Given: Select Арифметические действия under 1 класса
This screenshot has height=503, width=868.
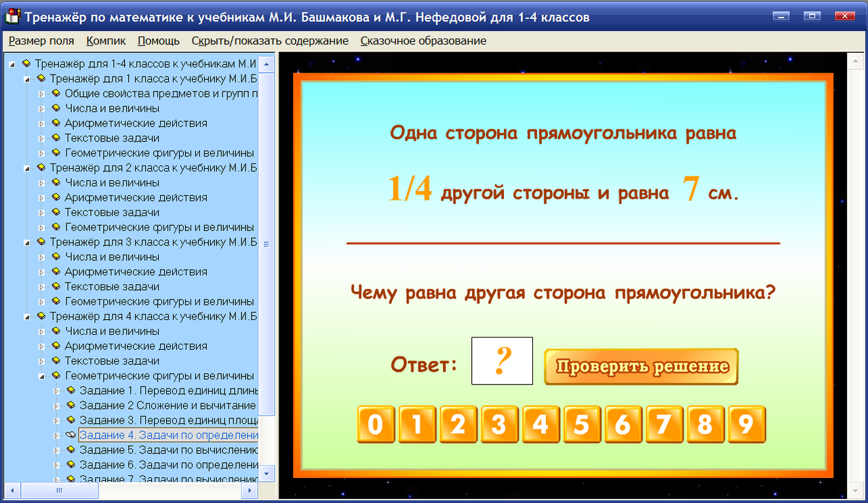Looking at the screenshot, I should point(136,123).
